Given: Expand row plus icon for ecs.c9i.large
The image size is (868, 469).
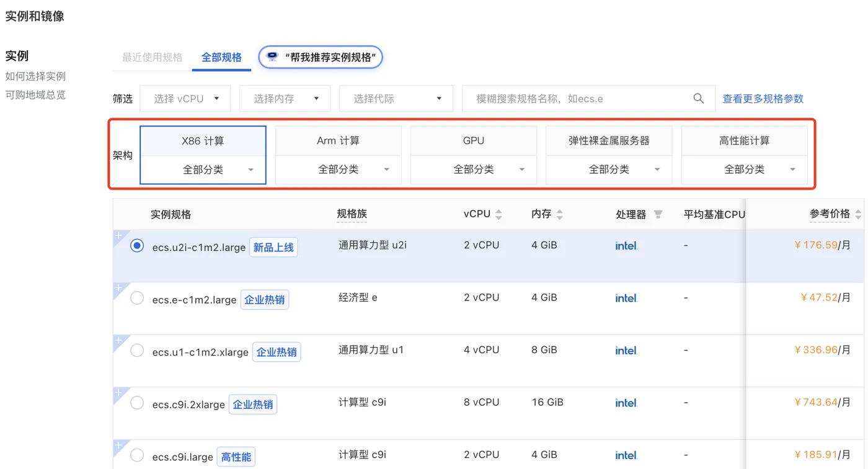Looking at the screenshot, I should pos(117,445).
